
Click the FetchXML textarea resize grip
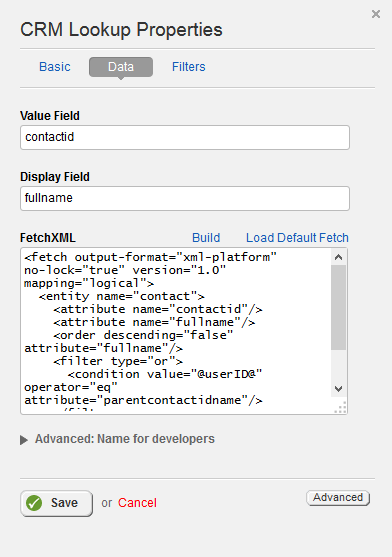341,408
